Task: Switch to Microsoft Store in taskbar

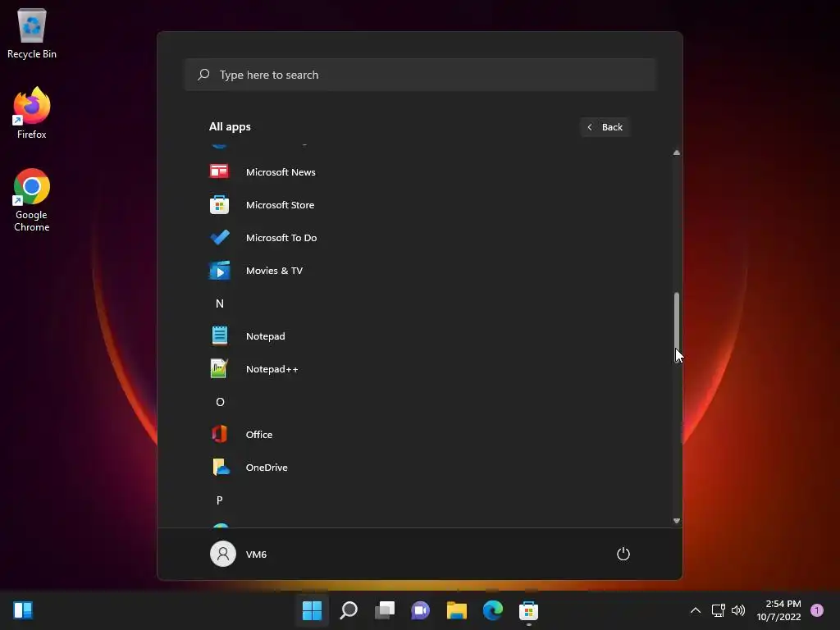Action: [528, 610]
